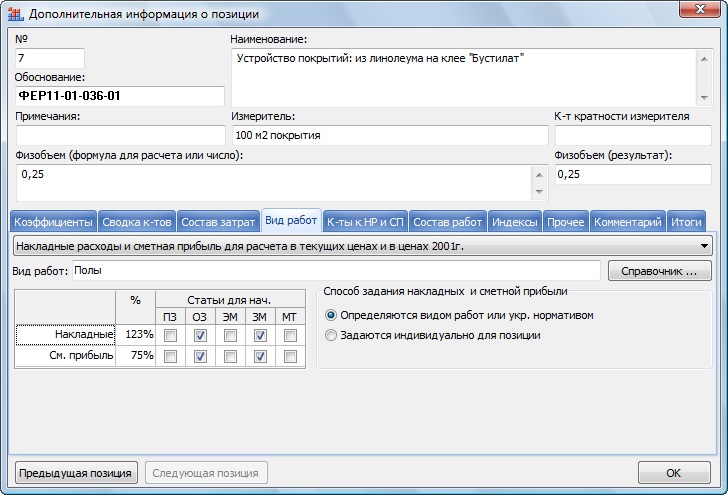Screen dimensions: 728x495
Task: Open the Прочее tab
Action: click(x=566, y=222)
